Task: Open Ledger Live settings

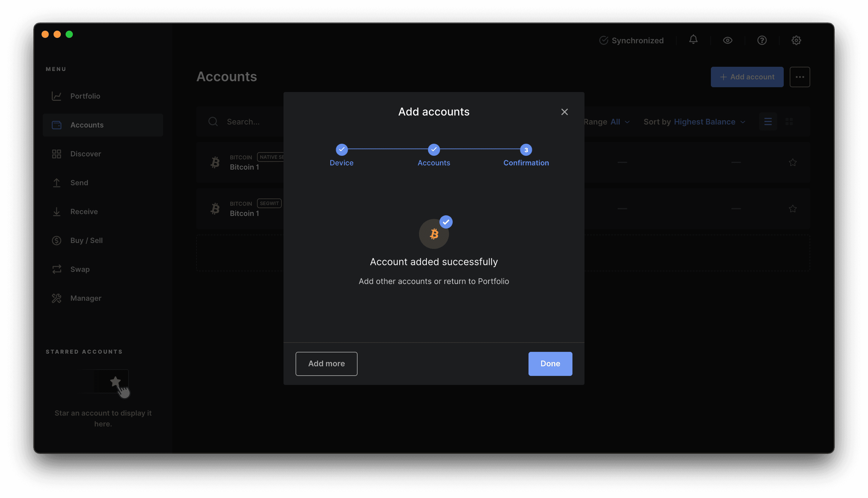Action: click(796, 40)
